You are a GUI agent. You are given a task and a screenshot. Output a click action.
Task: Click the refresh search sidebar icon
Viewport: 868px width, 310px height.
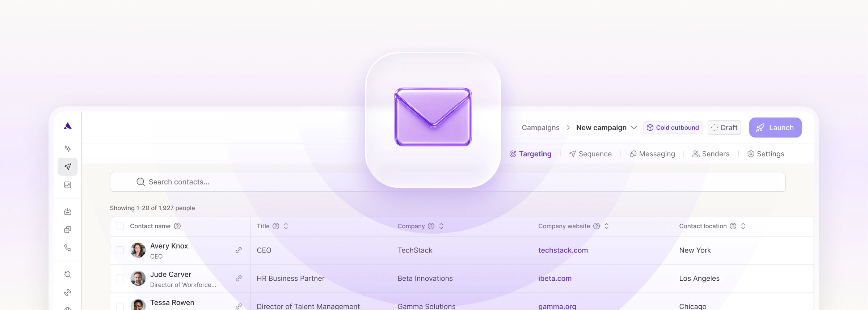[68, 274]
